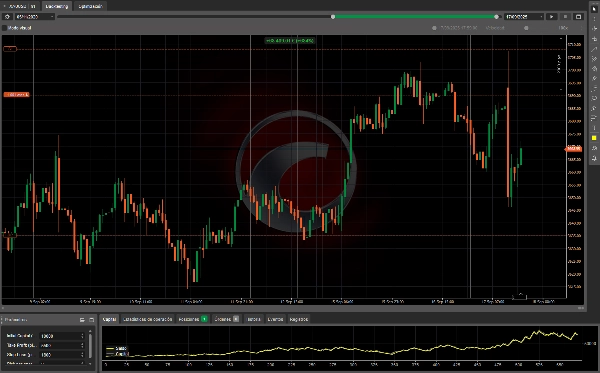Click the green profit label atop chart

coord(290,41)
